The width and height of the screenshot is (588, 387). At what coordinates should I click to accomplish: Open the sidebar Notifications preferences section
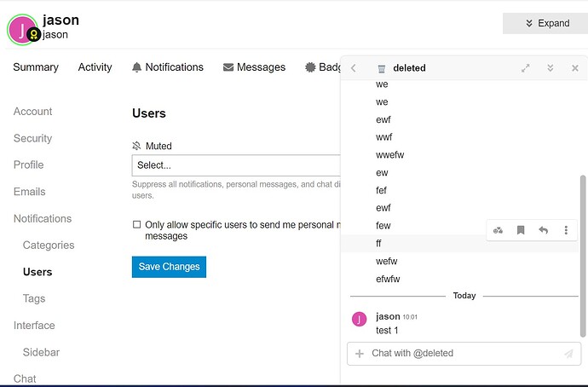coord(43,218)
